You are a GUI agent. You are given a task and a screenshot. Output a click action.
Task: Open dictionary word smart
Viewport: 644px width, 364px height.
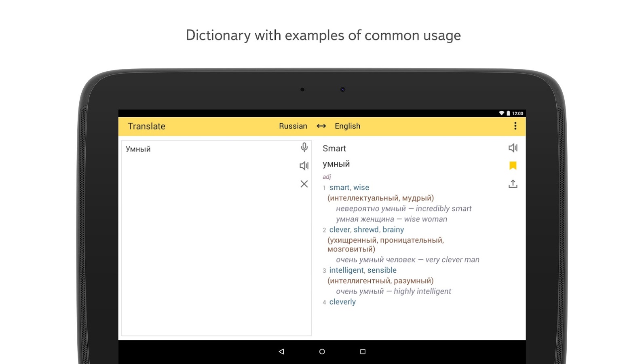339,188
